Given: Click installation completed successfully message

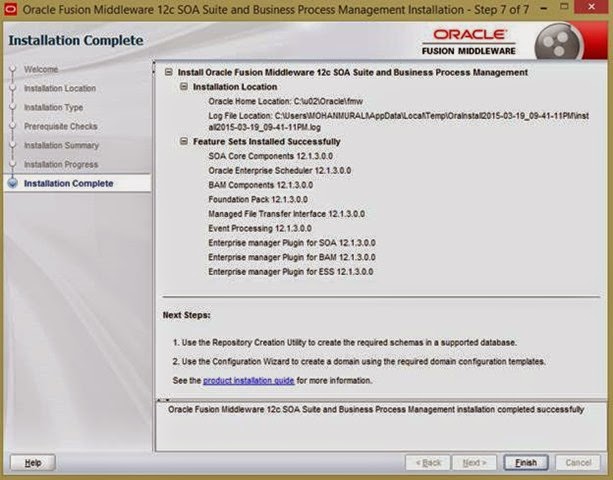Looking at the screenshot, I should pyautogui.click(x=376, y=410).
